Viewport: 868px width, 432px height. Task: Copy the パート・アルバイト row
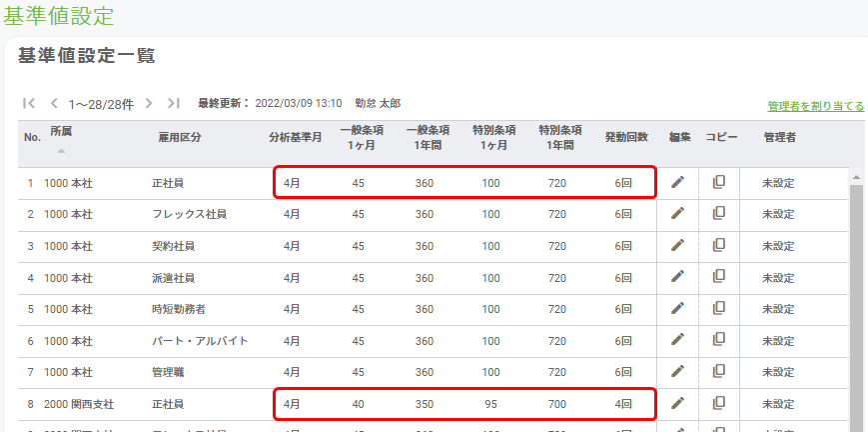coord(718,340)
